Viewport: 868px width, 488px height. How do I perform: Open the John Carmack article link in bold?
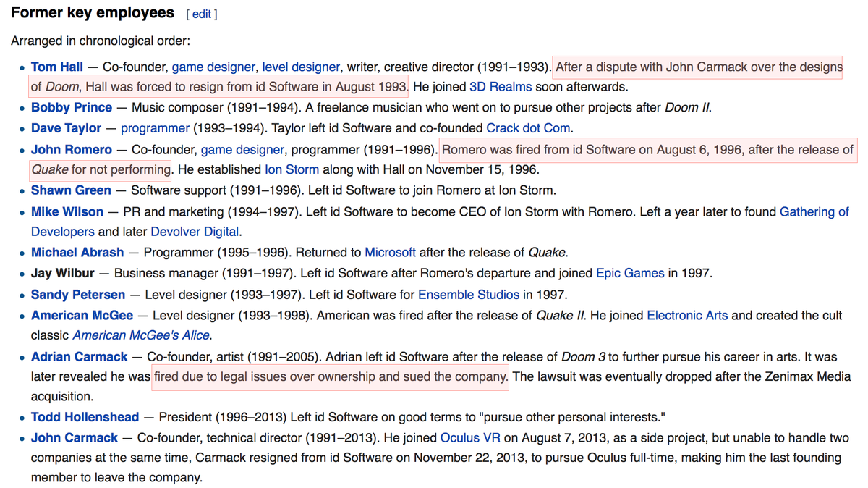(x=75, y=438)
